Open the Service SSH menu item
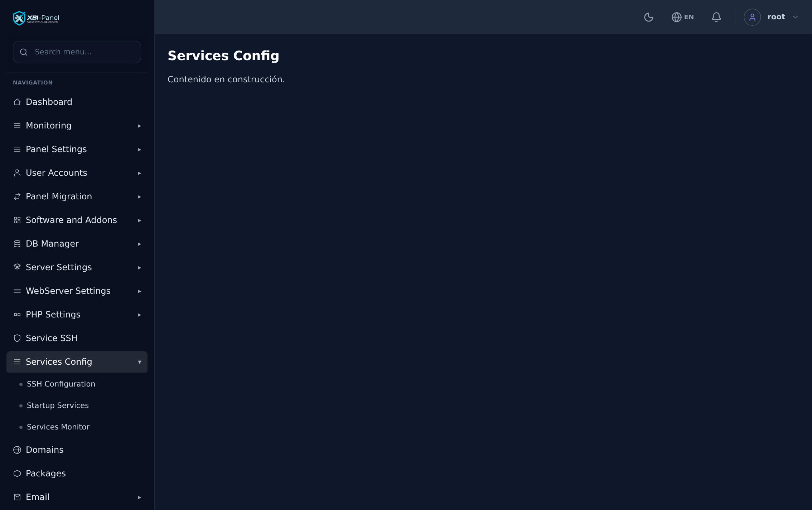 point(77,338)
